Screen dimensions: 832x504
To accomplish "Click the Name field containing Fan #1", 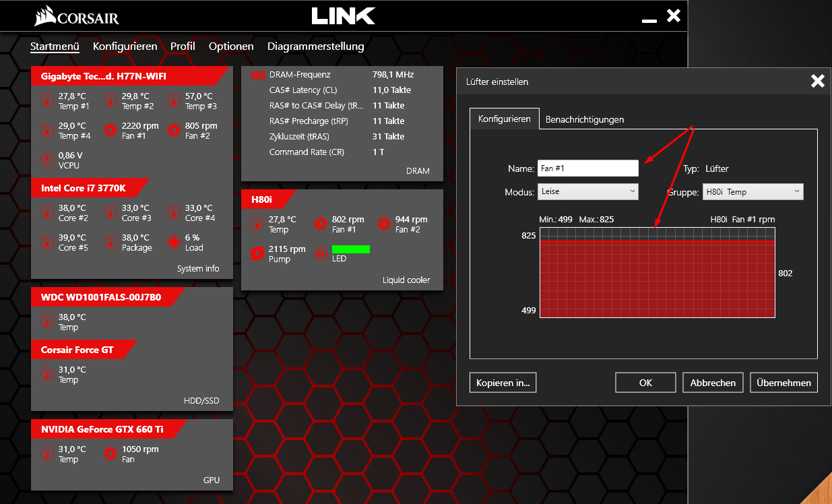I will click(588, 168).
